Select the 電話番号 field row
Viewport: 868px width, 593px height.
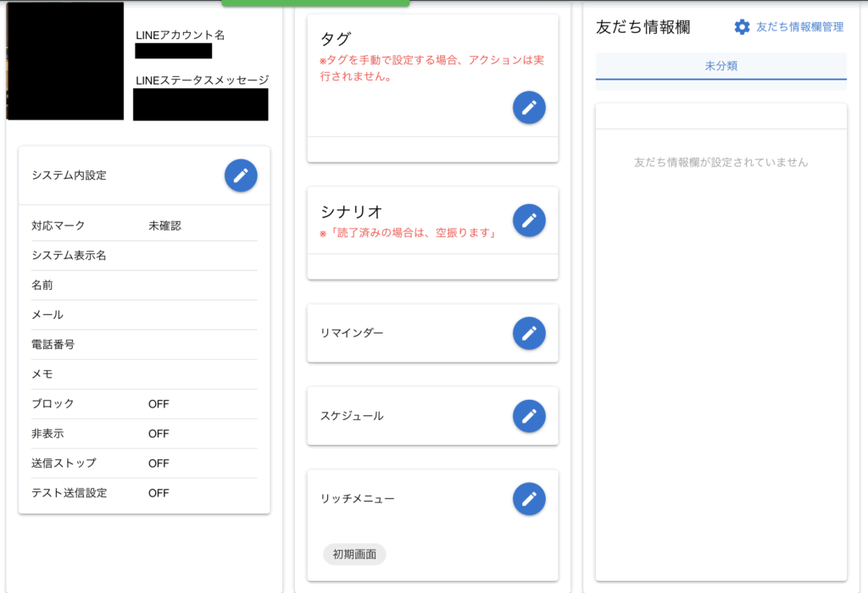pos(144,345)
